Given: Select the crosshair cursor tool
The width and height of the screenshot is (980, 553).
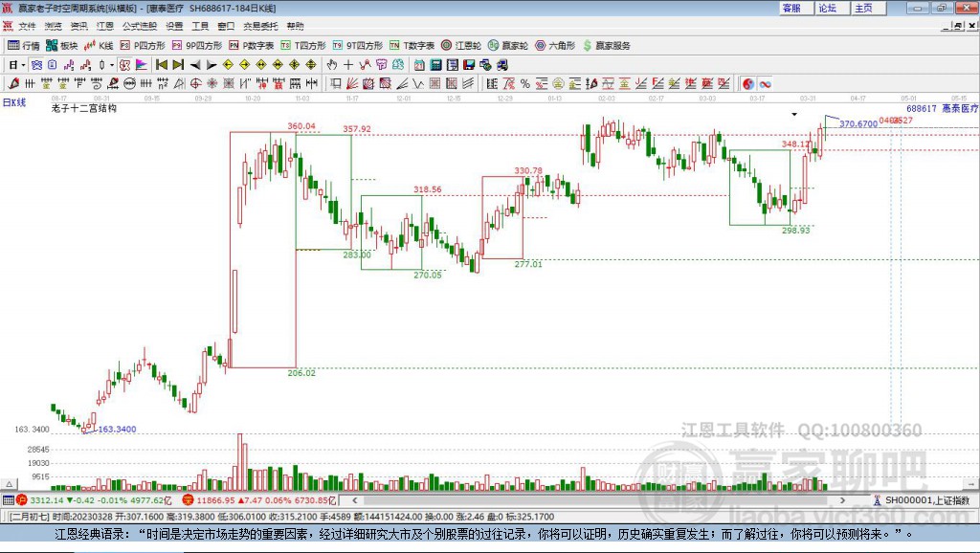Looking at the screenshot, I should pyautogui.click(x=348, y=65).
